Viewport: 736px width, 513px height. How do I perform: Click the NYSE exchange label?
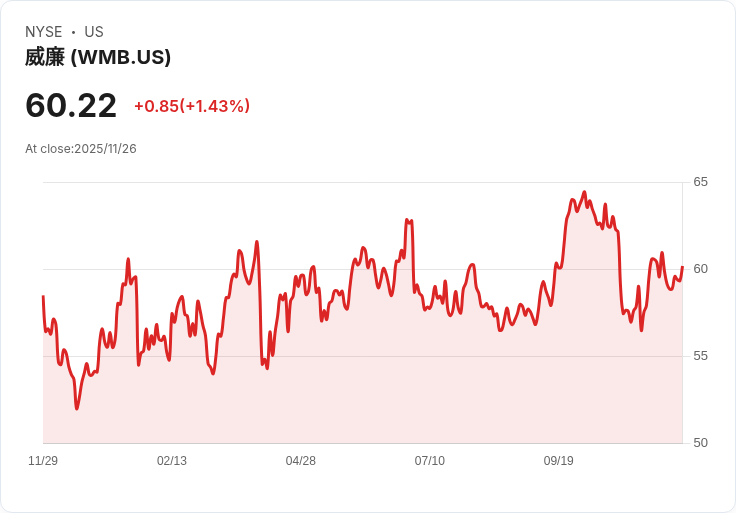pyautogui.click(x=44, y=32)
